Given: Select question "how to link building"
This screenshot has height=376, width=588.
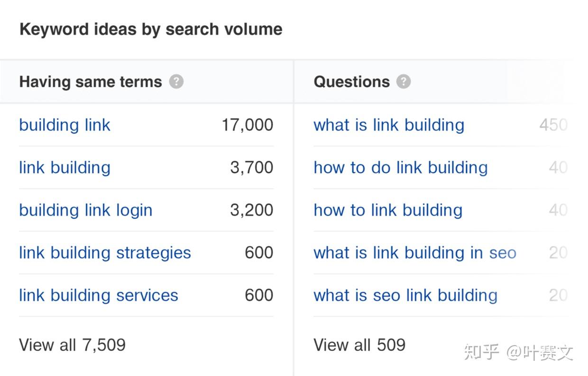Looking at the screenshot, I should click(x=388, y=210).
